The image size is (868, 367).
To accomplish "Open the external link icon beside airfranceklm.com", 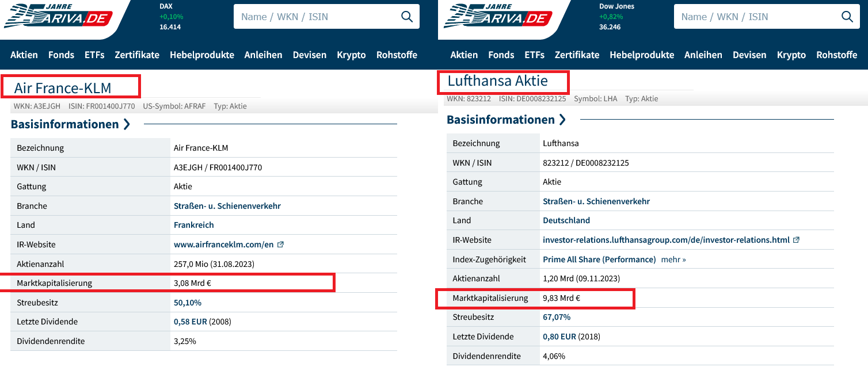I will tap(280, 244).
